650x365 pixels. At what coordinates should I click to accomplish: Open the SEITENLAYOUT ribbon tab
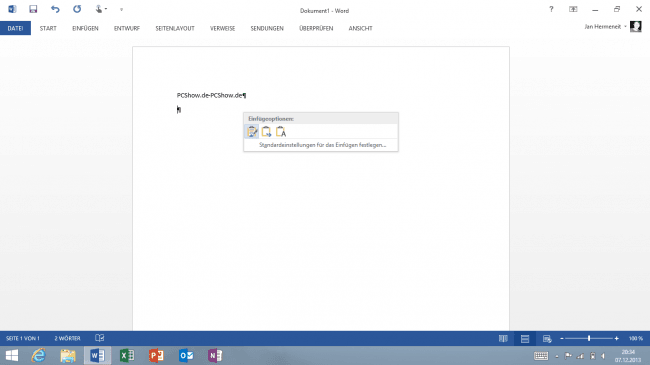175,28
